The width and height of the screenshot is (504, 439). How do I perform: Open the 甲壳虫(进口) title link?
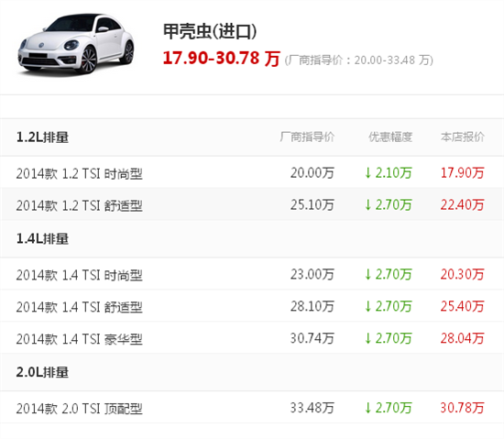(210, 31)
